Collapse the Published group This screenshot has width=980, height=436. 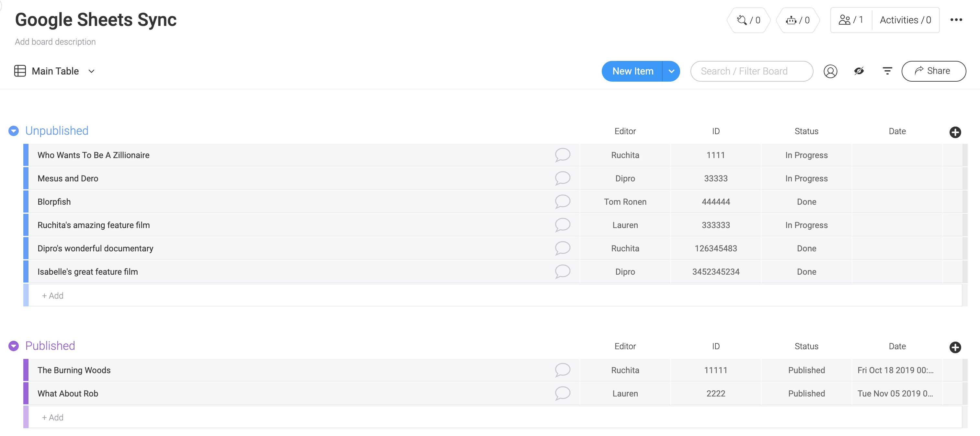click(x=14, y=346)
